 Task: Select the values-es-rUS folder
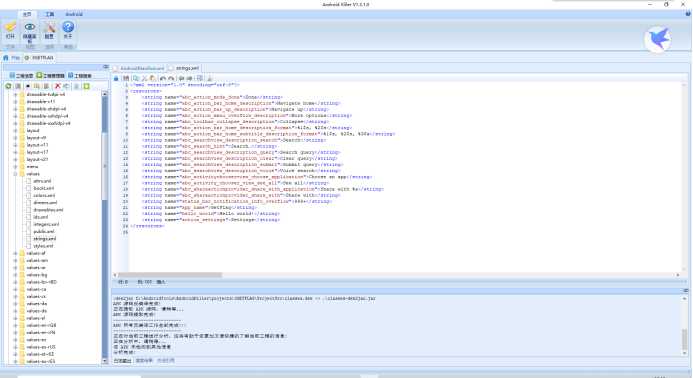tap(40, 347)
